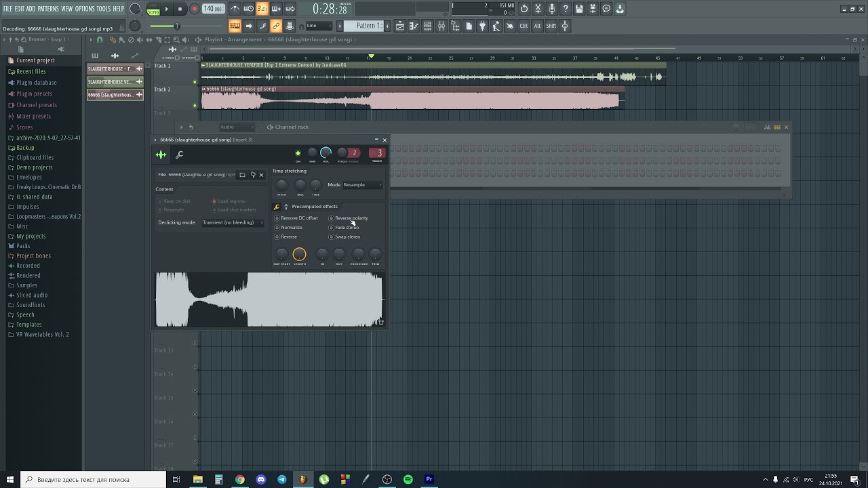Expand the Templates folder in browser

coord(29,325)
